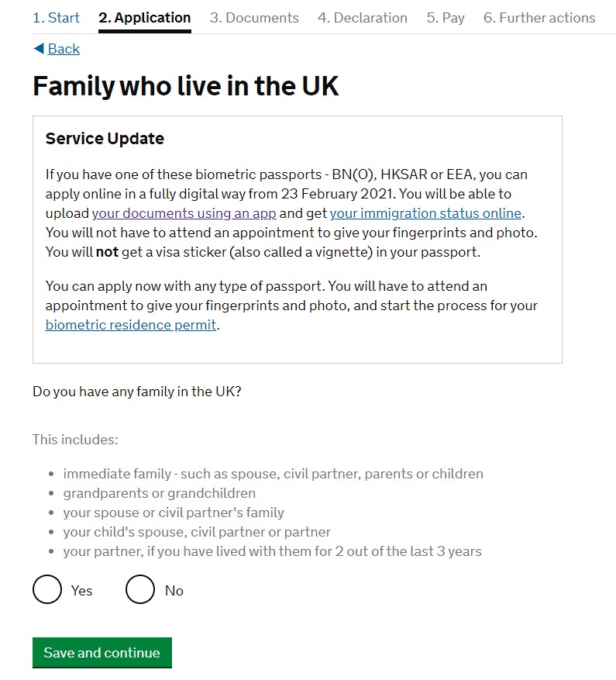Jump to 6. Further actions step
The width and height of the screenshot is (616, 680).
click(539, 18)
